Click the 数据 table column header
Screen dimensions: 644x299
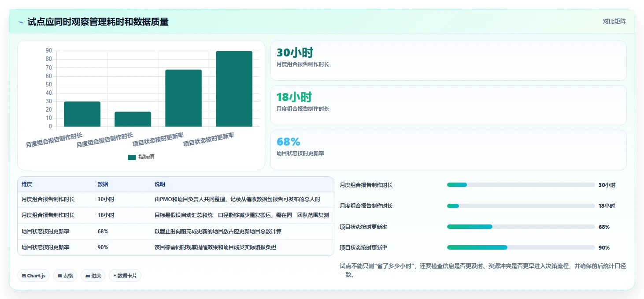(x=103, y=184)
